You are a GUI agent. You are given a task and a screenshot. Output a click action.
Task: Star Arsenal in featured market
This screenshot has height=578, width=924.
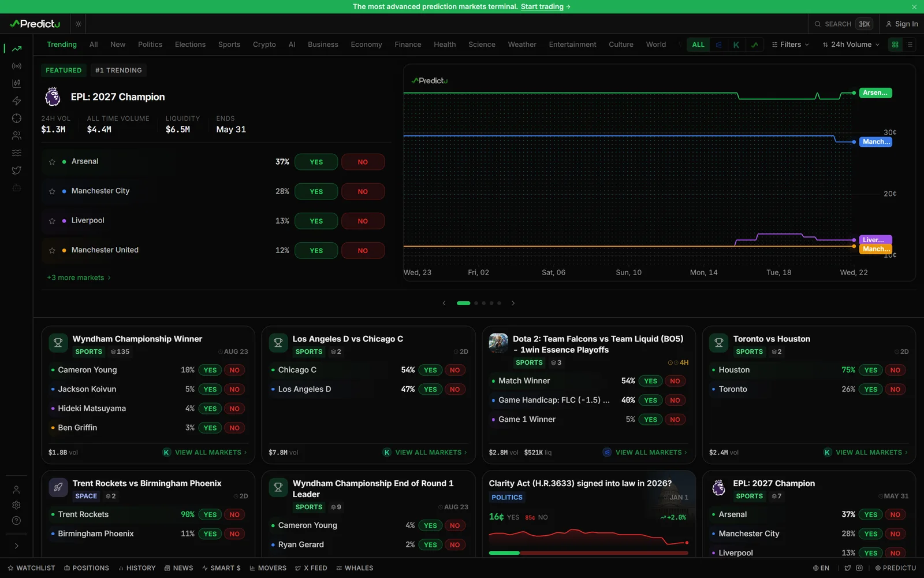pyautogui.click(x=52, y=162)
